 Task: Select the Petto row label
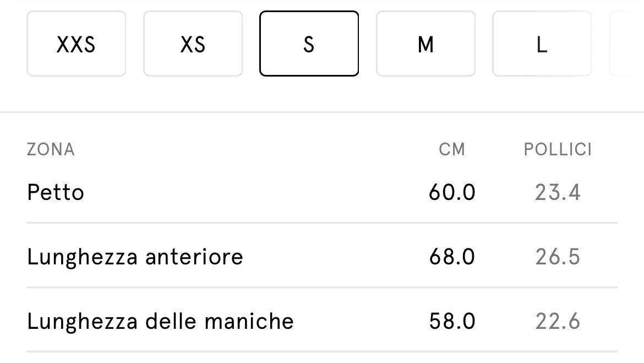pos(56,193)
